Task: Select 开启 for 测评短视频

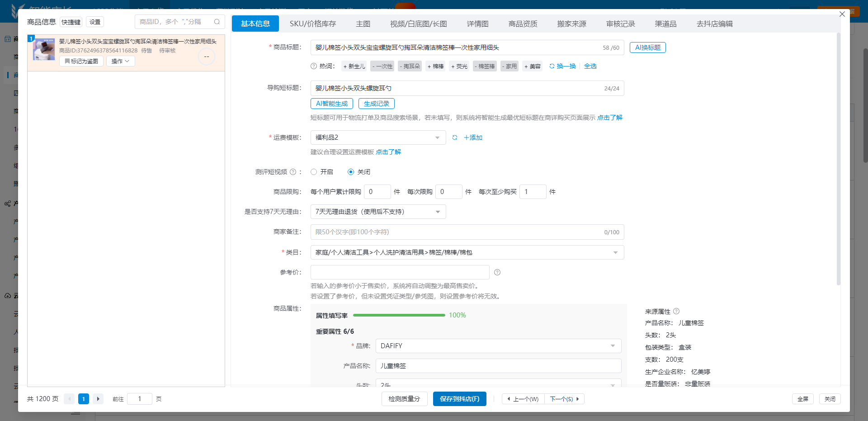Action: click(x=314, y=172)
